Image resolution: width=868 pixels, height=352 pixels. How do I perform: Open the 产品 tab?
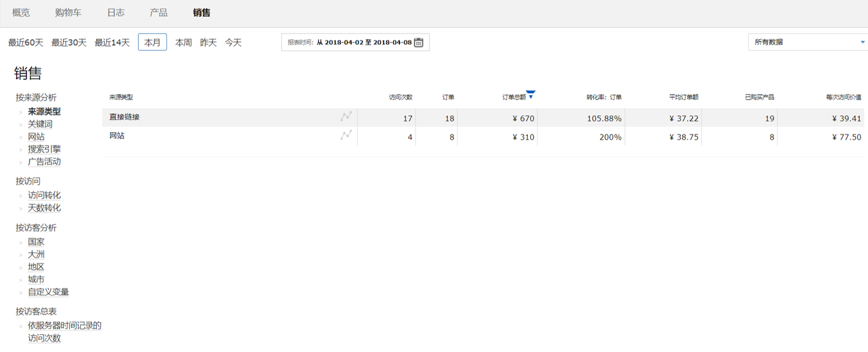(159, 12)
